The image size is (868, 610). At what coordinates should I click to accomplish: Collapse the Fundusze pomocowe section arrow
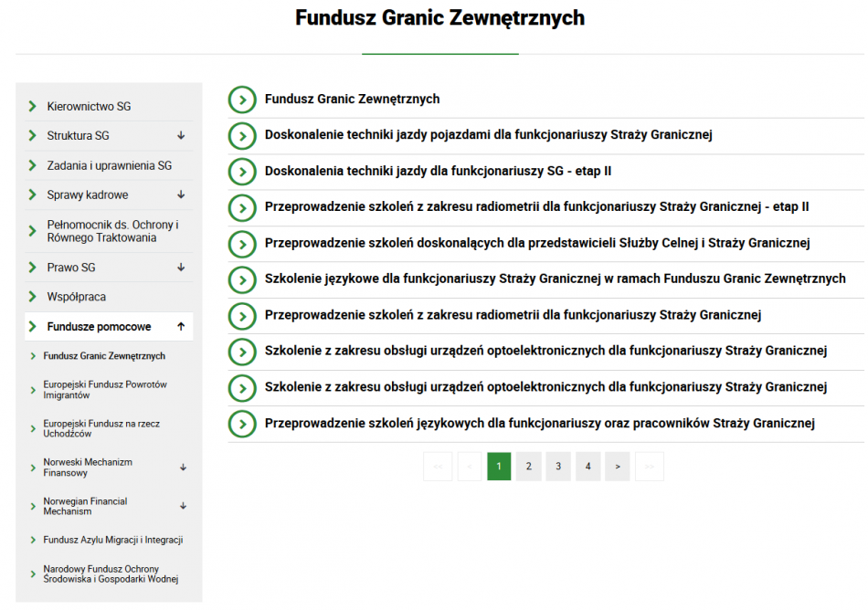181,327
